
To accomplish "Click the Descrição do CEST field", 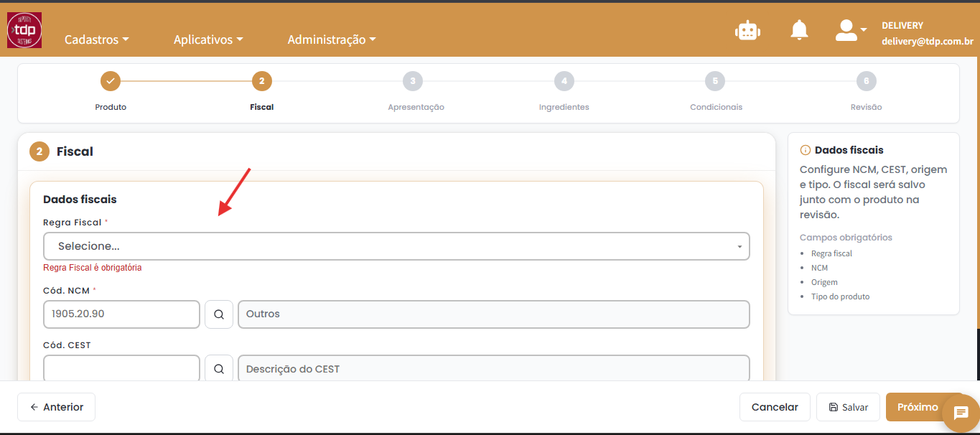I will click(x=494, y=368).
